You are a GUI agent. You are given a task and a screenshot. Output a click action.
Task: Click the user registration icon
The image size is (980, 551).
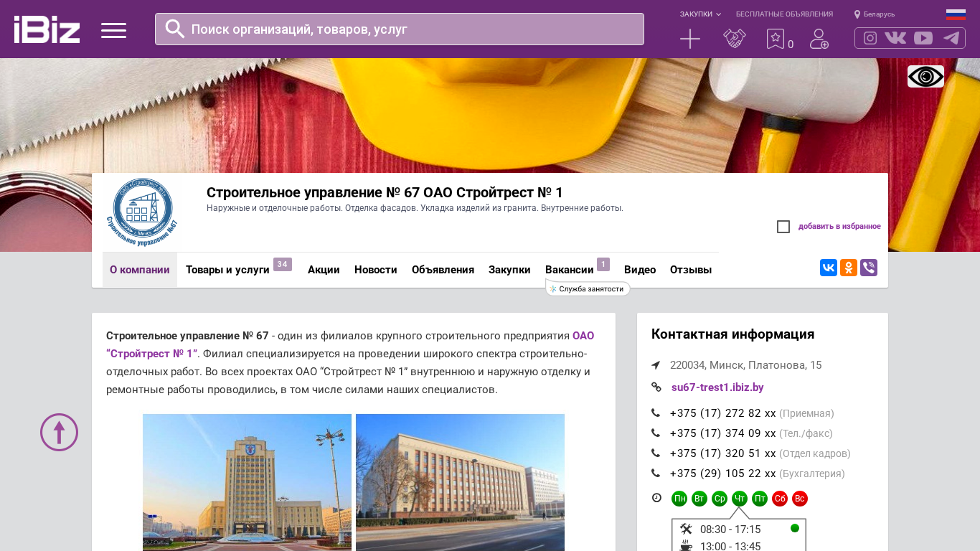tap(819, 39)
